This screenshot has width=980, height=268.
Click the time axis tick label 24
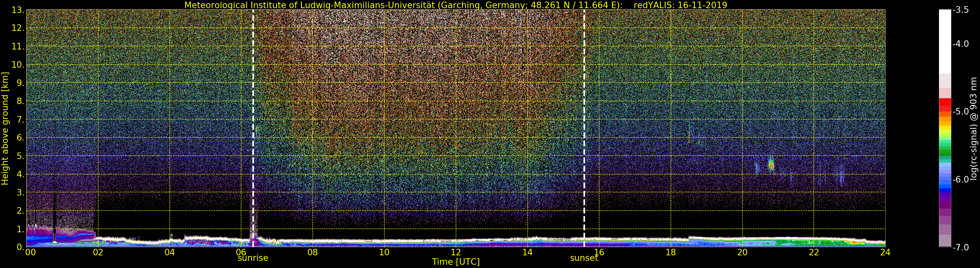[x=885, y=252]
